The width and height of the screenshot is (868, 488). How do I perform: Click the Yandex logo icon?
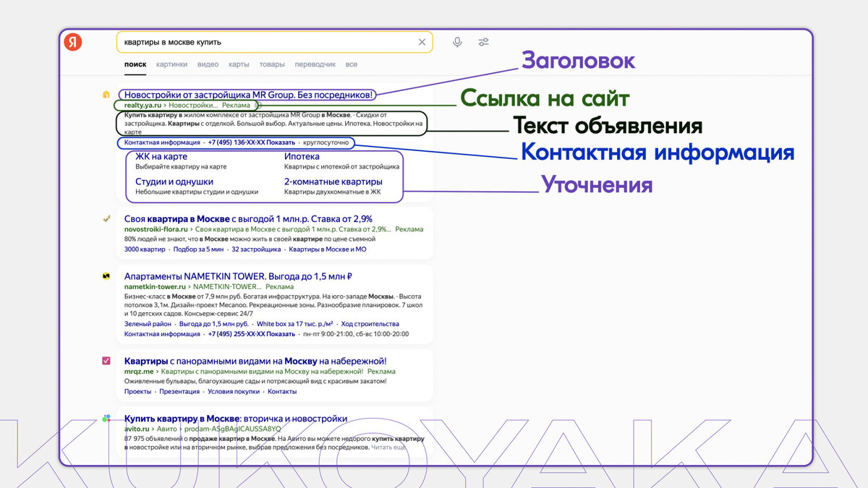[x=72, y=42]
